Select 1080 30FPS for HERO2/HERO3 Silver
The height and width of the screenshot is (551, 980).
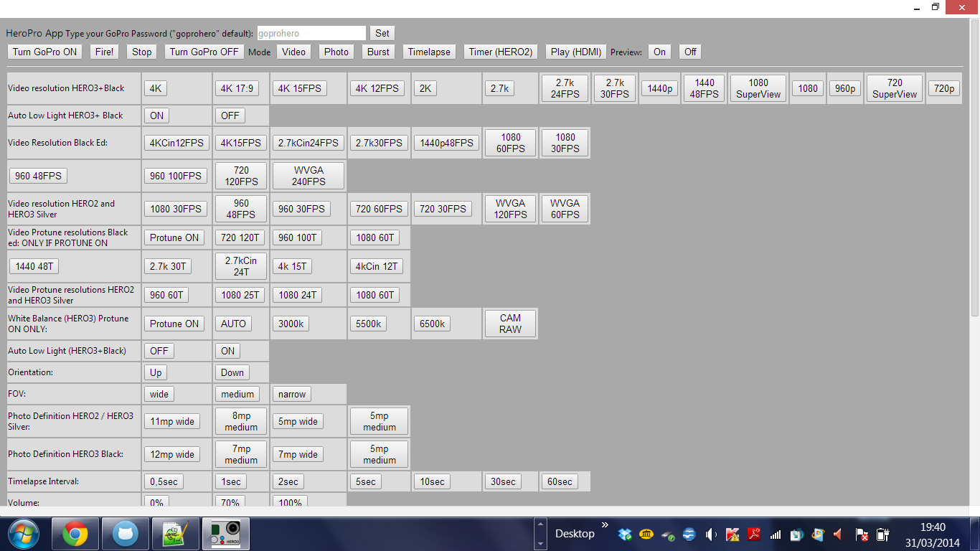pos(176,209)
